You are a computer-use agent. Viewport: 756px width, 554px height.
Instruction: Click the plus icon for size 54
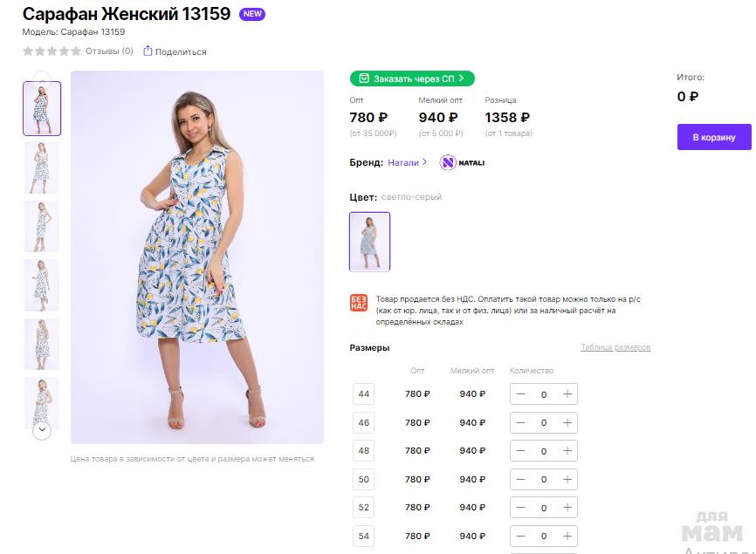[567, 537]
